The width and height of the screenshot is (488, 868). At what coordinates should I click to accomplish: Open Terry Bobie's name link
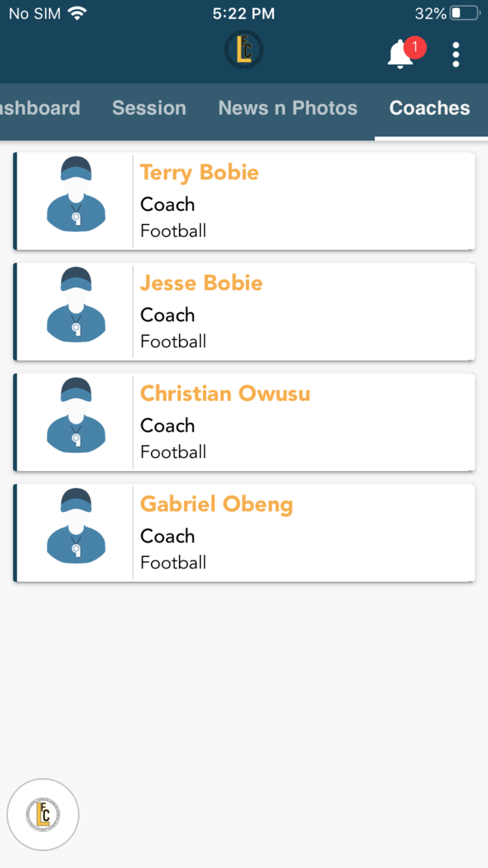click(199, 173)
